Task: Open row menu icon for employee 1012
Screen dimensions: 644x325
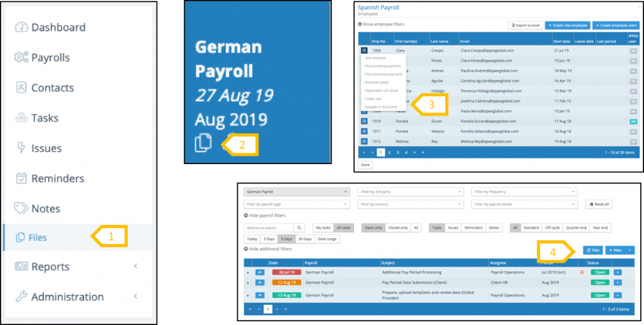Action: [x=365, y=142]
